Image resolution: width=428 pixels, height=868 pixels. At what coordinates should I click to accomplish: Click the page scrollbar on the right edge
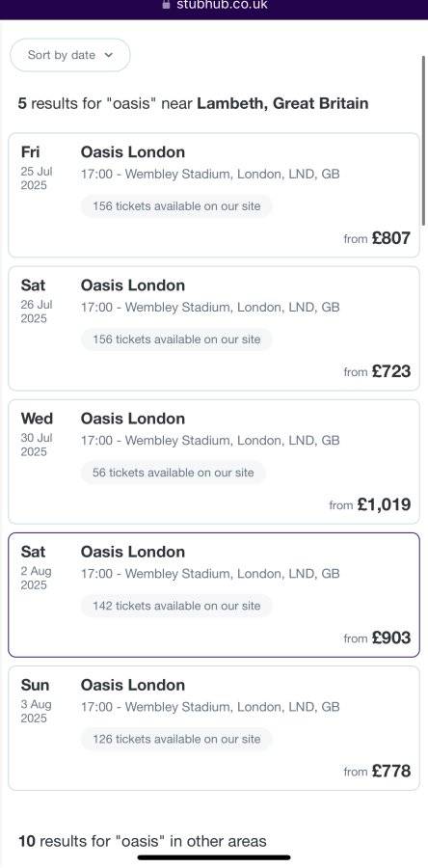pyautogui.click(x=424, y=141)
